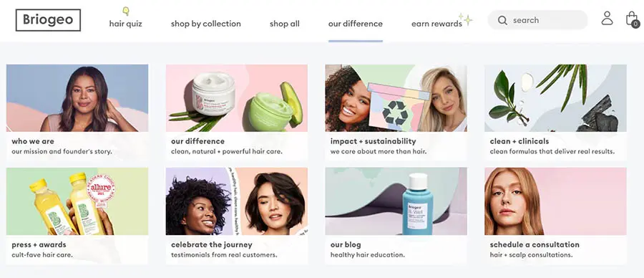This screenshot has height=278, width=644.
Task: Focus the search input field
Action: pyautogui.click(x=537, y=20)
